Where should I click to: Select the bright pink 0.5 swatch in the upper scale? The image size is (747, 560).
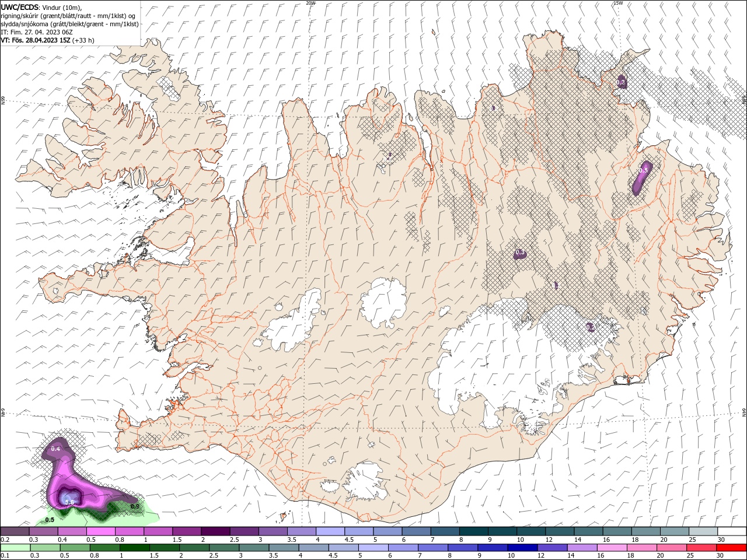coord(100,531)
